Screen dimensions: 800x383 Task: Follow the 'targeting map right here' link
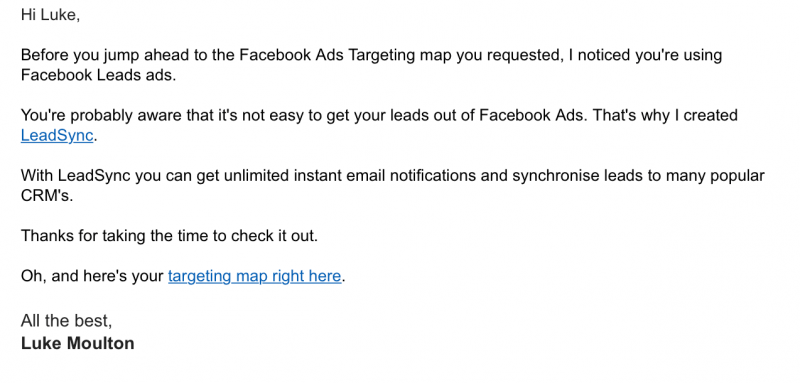tap(254, 276)
